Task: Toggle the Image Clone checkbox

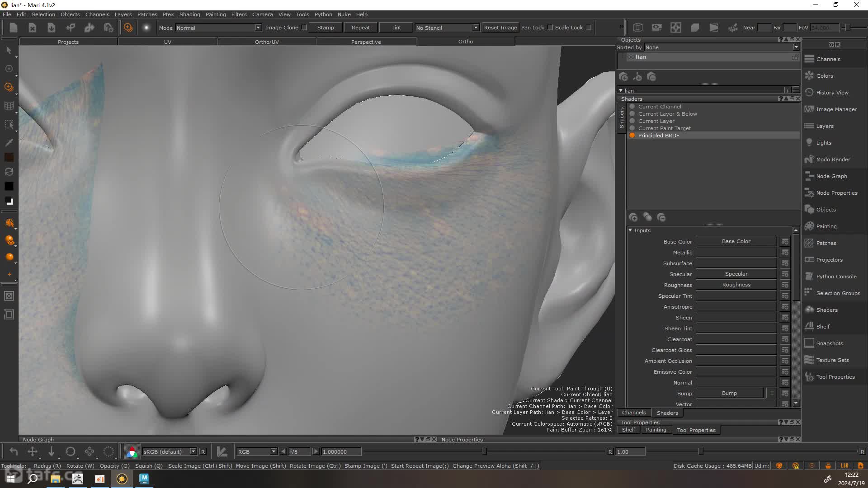Action: (x=304, y=28)
